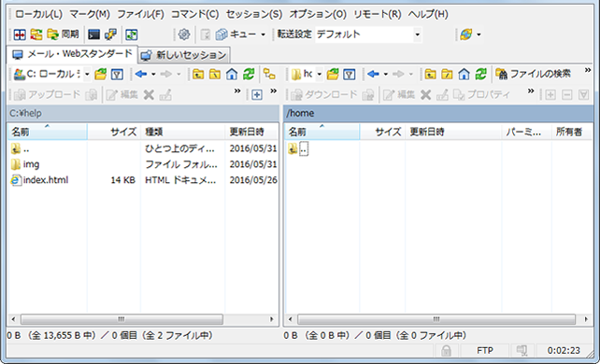This screenshot has height=364, width=600.
Task: Open the オプション(O) menu
Action: (x=318, y=15)
